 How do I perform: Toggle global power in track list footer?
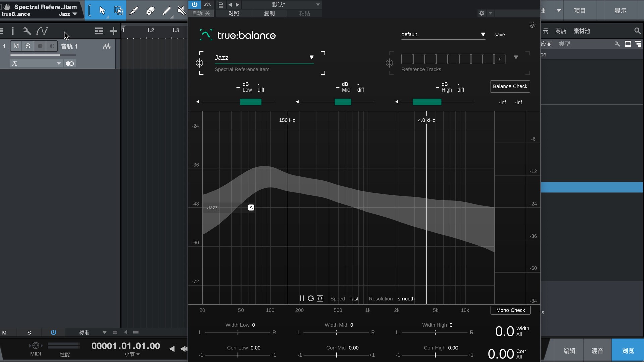pos(53,332)
